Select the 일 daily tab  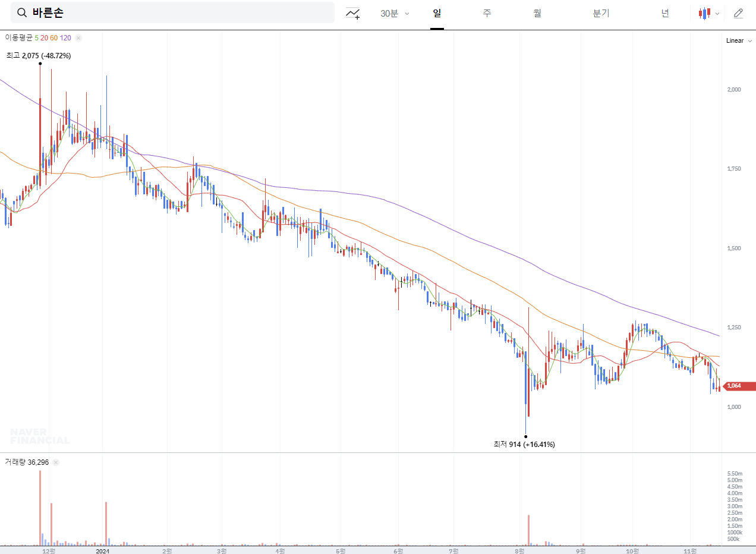click(x=437, y=13)
